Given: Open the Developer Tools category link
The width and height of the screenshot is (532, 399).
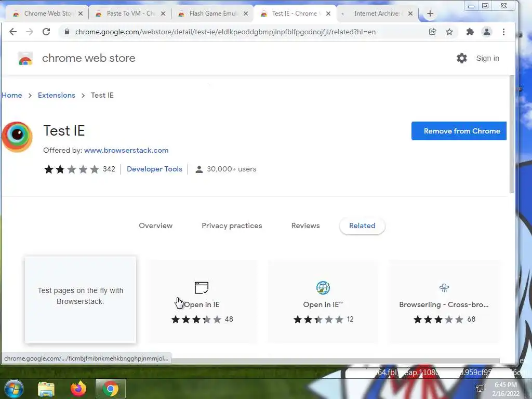Looking at the screenshot, I should pos(154,169).
